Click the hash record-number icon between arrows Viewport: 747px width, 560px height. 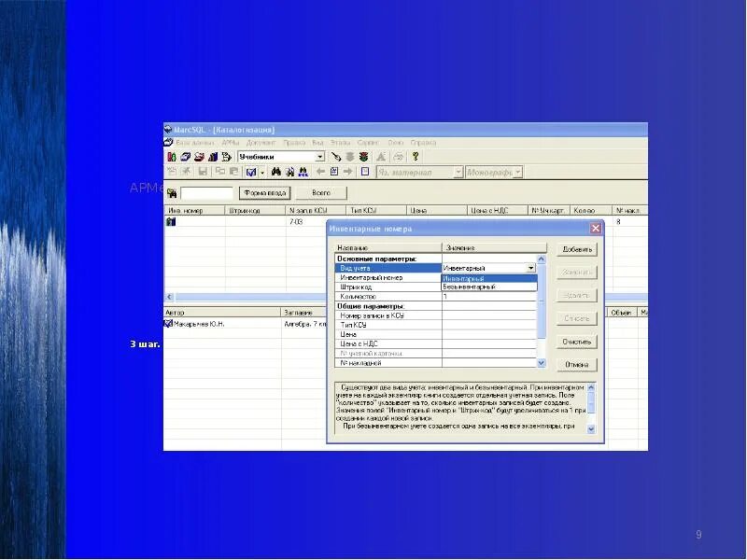click(334, 172)
